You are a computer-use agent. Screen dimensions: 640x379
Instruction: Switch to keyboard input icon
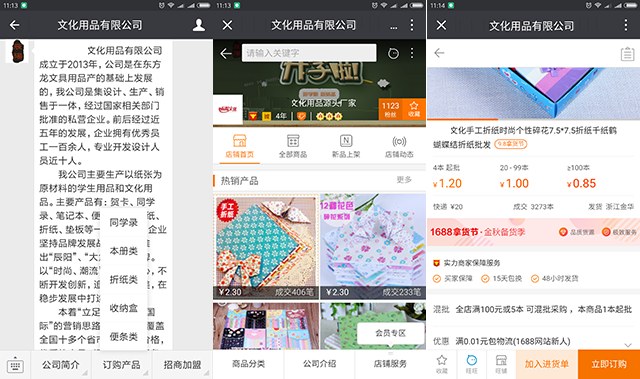point(15,366)
